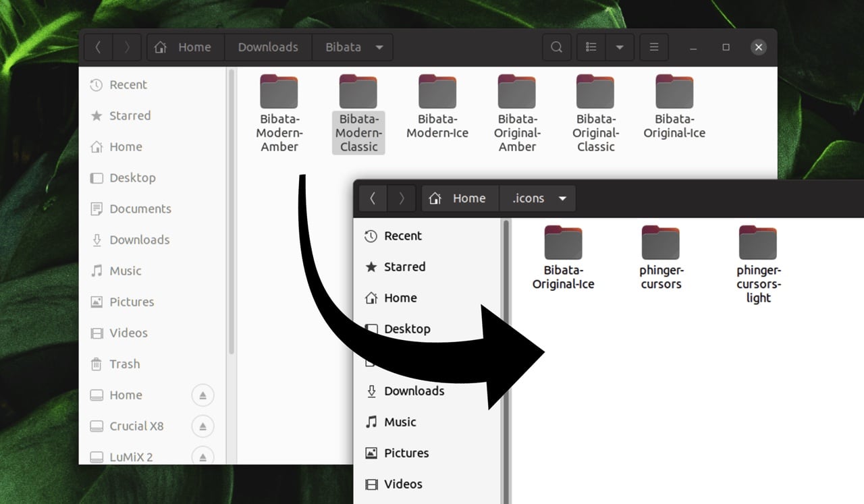Select Bibata-Original-Ice folder in Bibata window

[674, 107]
